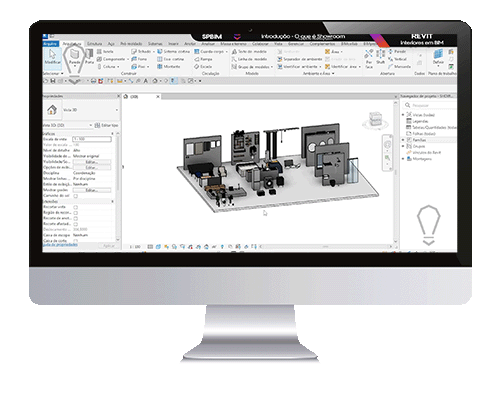Open the Vista 3D type selector dropdown
Screen dimensions: 500x393
[82, 110]
